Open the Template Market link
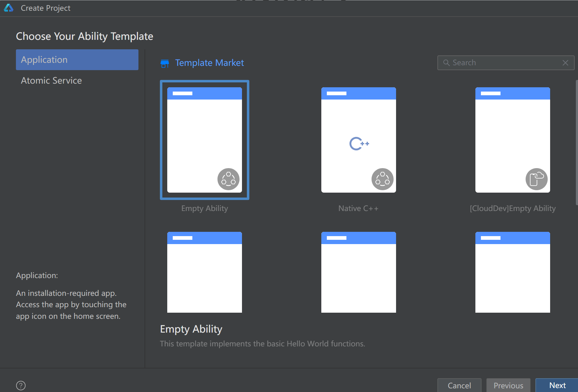 click(x=210, y=63)
